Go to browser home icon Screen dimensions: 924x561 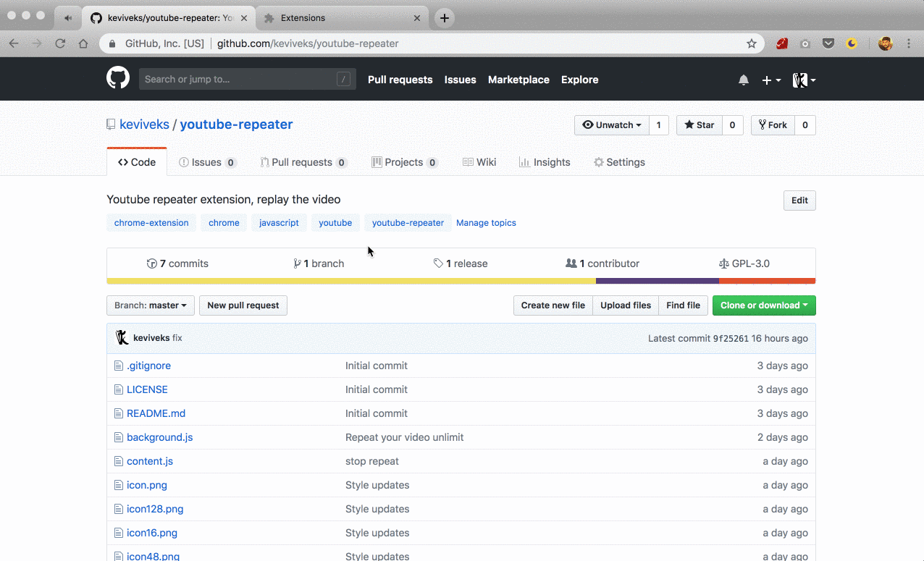(x=83, y=43)
